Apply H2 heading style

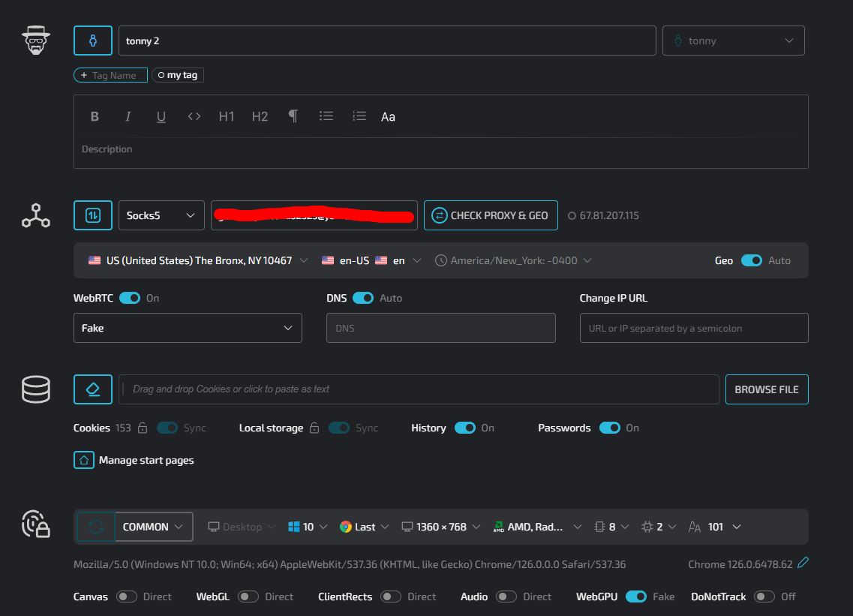tap(260, 116)
